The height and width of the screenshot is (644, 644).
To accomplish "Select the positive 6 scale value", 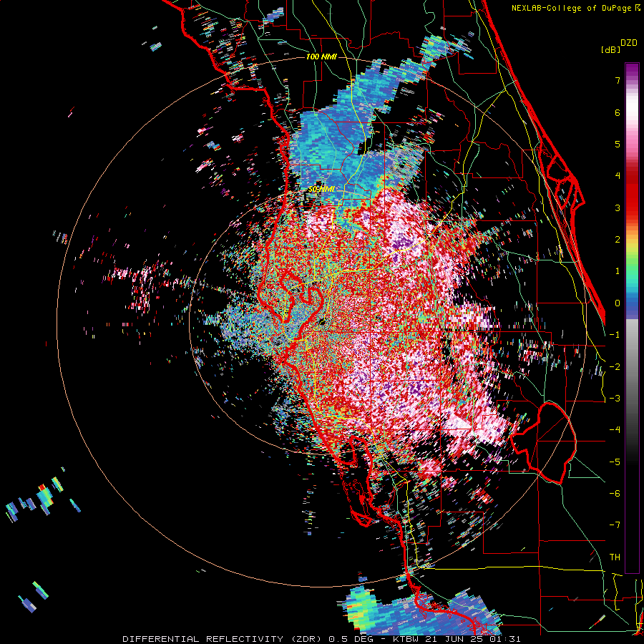I will tap(618, 112).
